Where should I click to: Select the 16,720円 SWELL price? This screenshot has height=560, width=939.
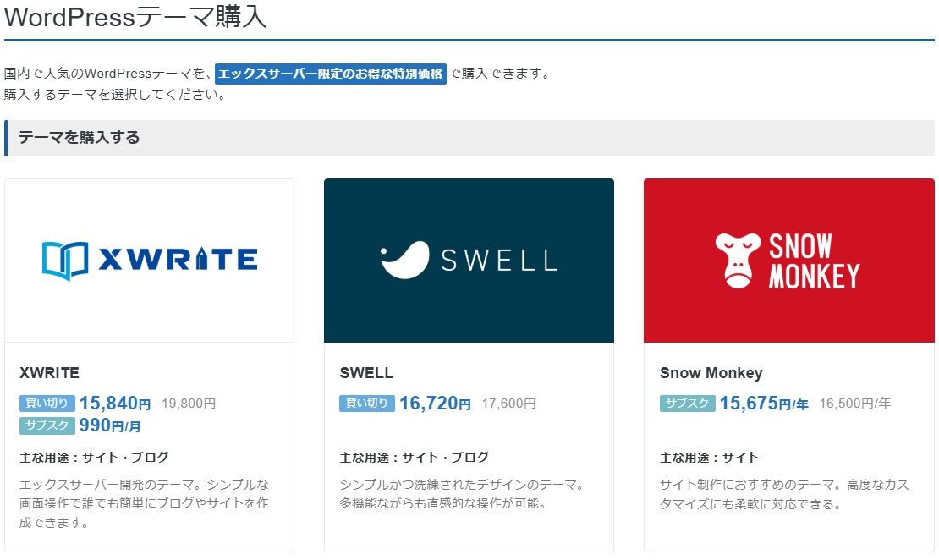click(436, 403)
